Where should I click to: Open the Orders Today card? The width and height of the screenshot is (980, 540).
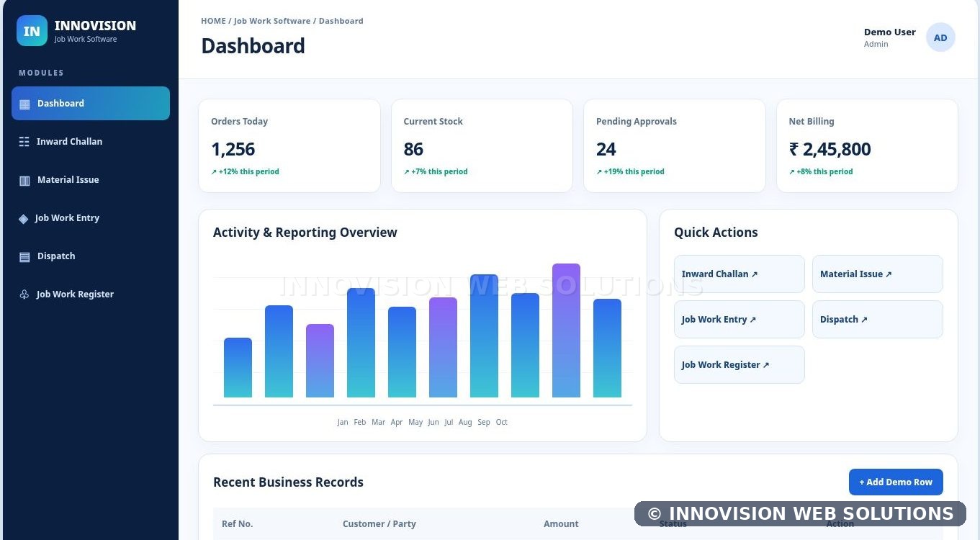coord(289,146)
